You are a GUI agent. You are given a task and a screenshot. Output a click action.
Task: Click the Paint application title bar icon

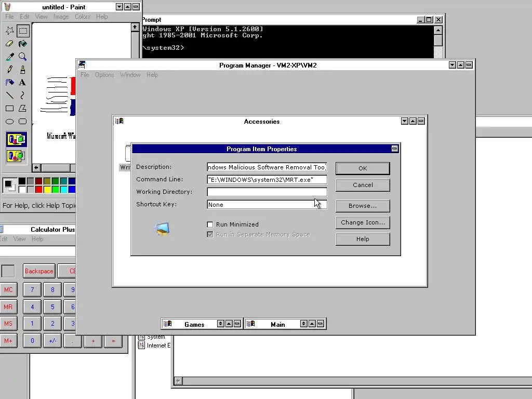pos(7,7)
